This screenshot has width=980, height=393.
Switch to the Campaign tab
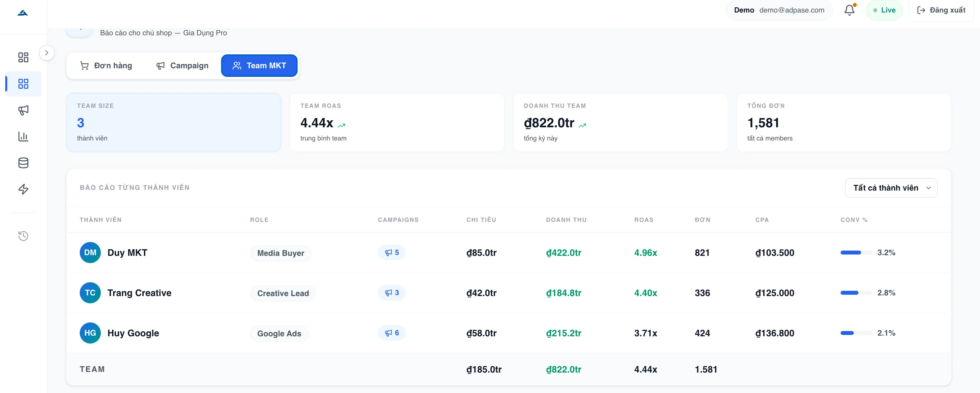click(182, 66)
